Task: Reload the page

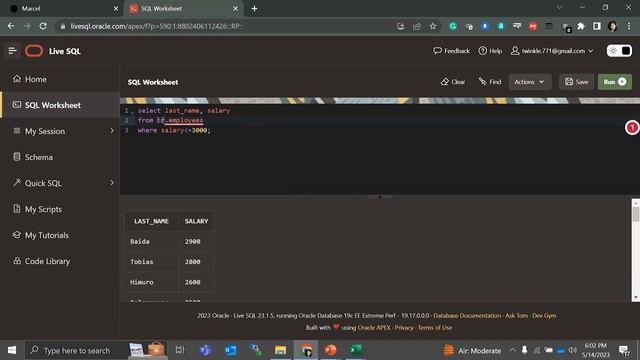Action: pyautogui.click(x=43, y=26)
